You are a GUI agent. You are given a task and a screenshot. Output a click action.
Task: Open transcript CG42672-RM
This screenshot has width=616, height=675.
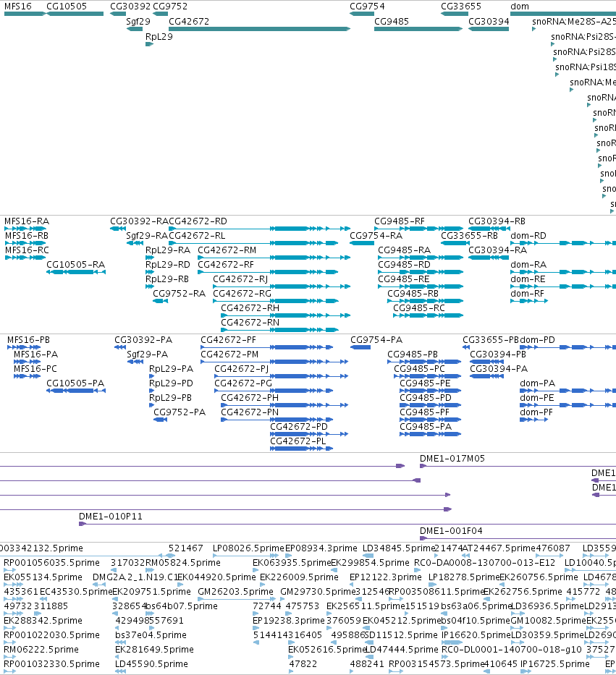point(227,250)
